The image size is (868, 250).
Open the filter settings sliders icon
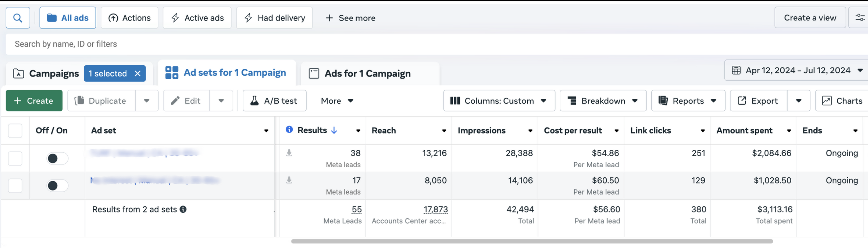click(860, 18)
